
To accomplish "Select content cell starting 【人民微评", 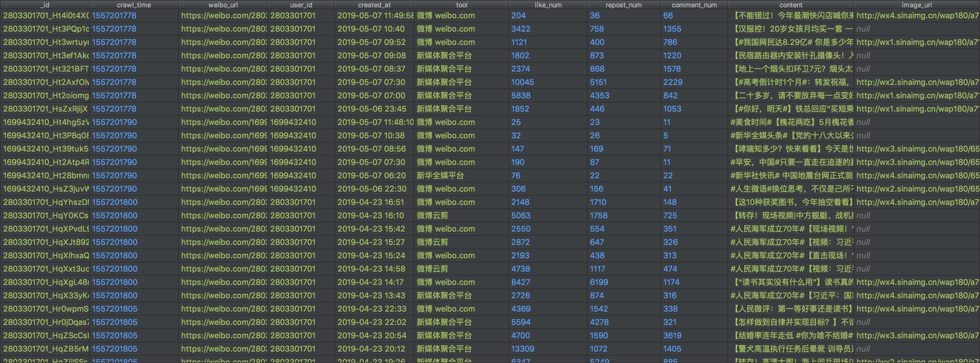I will (x=791, y=309).
